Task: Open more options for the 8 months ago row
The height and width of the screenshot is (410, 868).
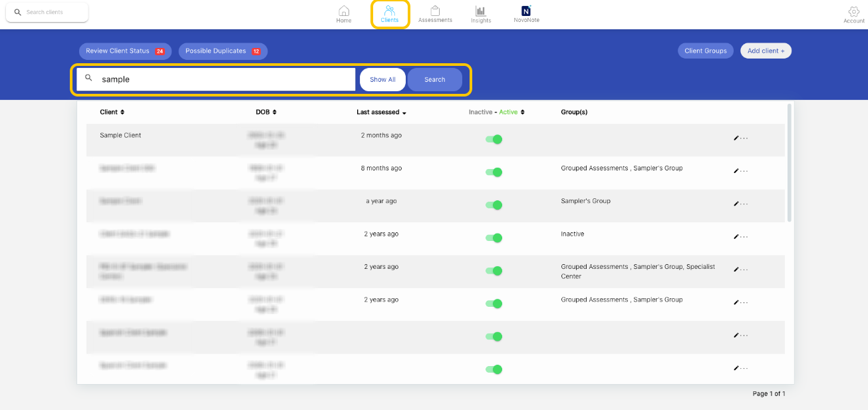Action: click(744, 171)
